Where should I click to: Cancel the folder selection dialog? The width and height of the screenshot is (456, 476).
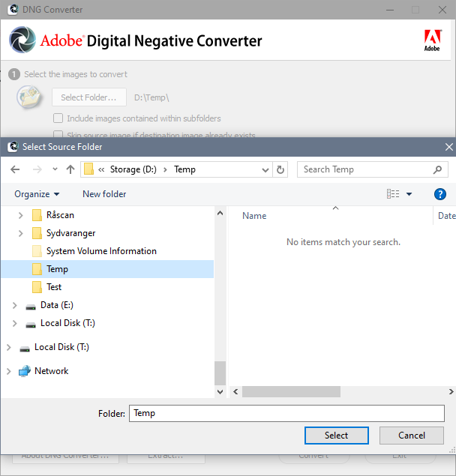click(x=411, y=436)
